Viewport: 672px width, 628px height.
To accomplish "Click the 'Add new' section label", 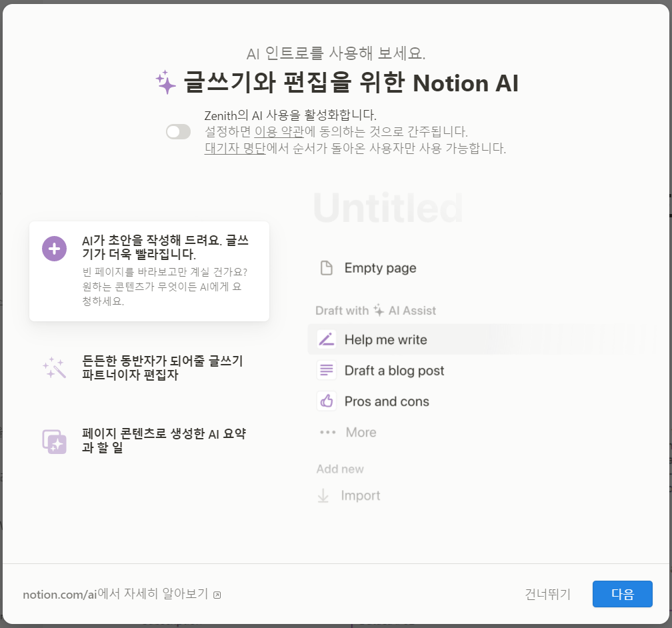I will click(340, 469).
